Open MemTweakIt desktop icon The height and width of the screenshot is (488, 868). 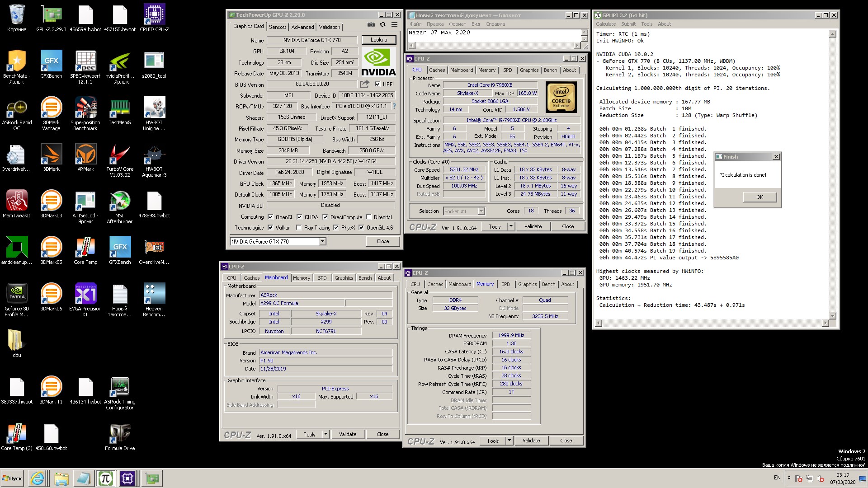coord(17,204)
